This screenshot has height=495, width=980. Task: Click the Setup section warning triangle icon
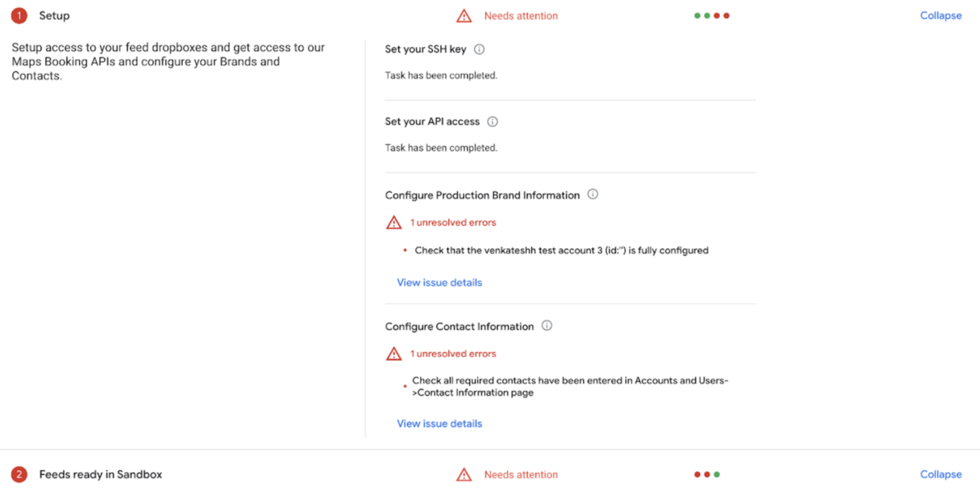point(464,16)
